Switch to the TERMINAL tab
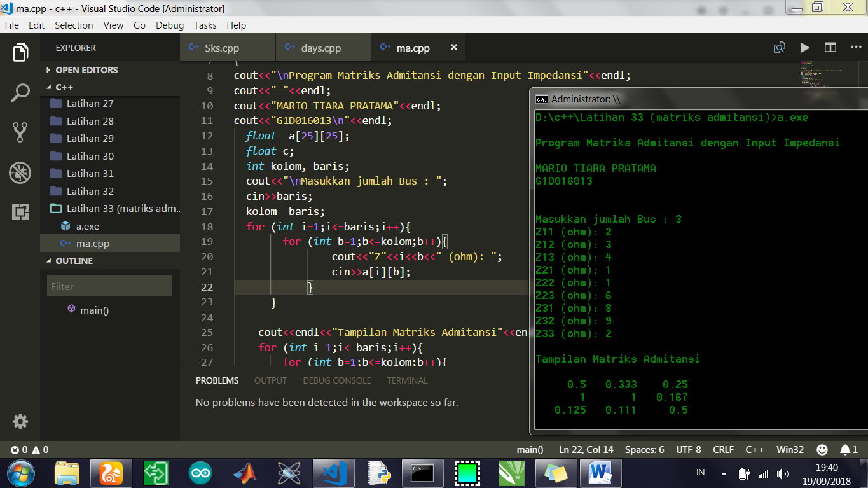Viewport: 868px width, 488px height. pyautogui.click(x=406, y=380)
